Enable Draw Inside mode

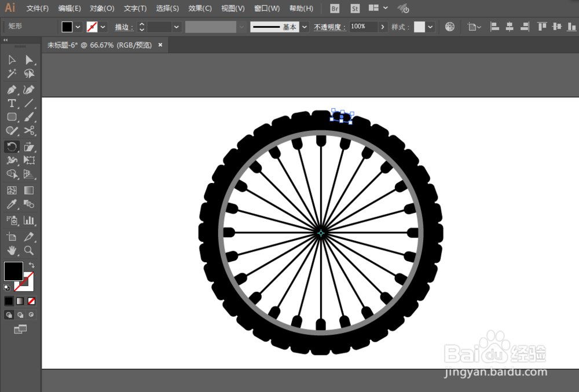(31, 315)
